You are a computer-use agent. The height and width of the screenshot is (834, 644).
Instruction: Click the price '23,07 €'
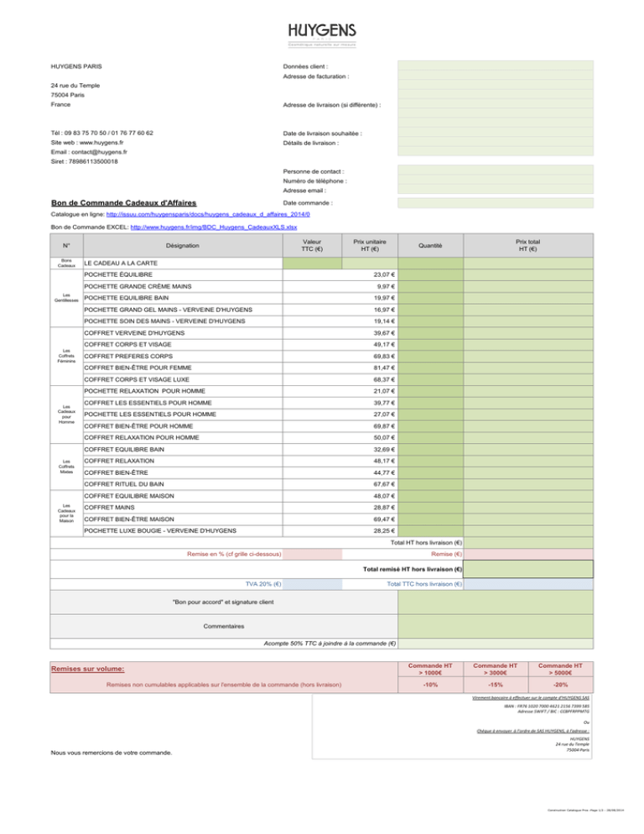coord(384,275)
